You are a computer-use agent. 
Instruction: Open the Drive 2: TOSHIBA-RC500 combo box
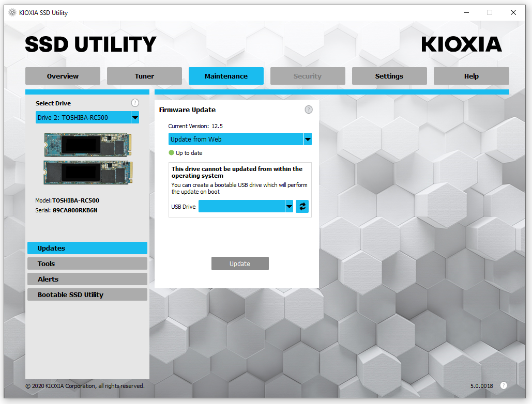(x=87, y=118)
